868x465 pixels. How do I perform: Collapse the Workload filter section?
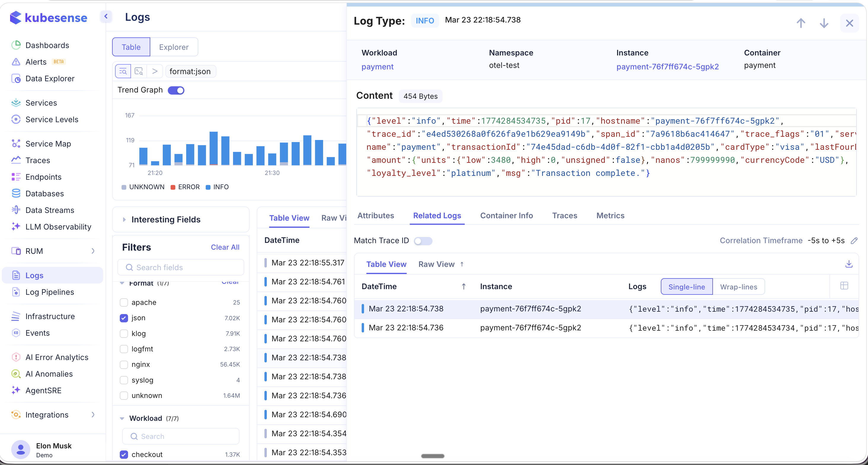(122, 418)
